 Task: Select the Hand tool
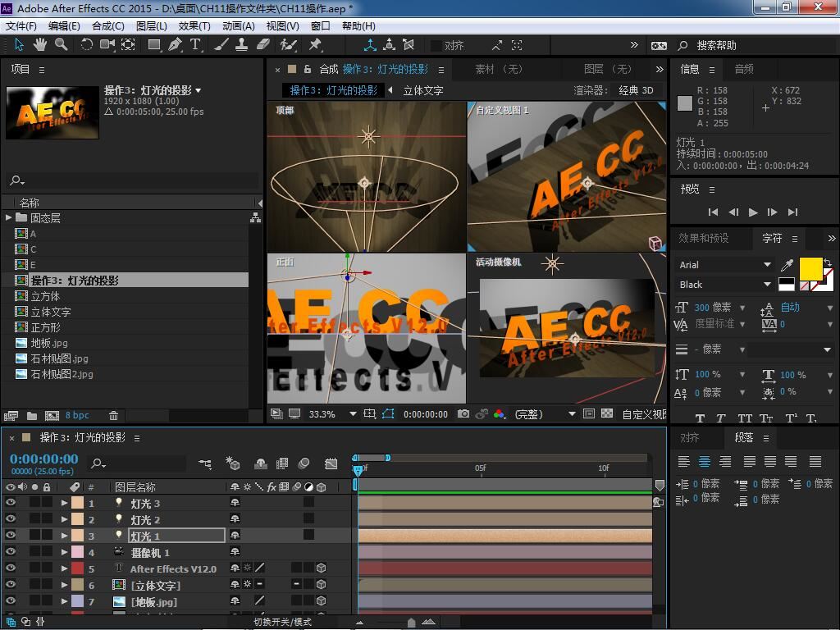39,45
